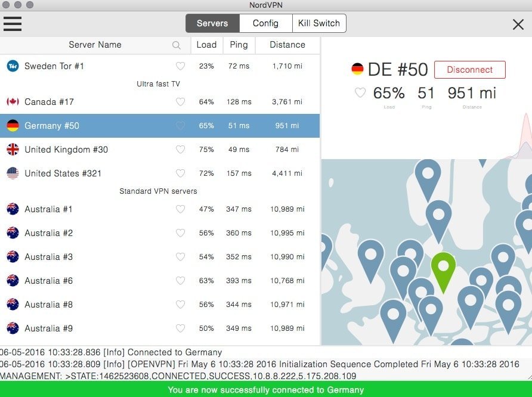The image size is (532, 397).
Task: Switch to the Config tab
Action: coord(265,23)
